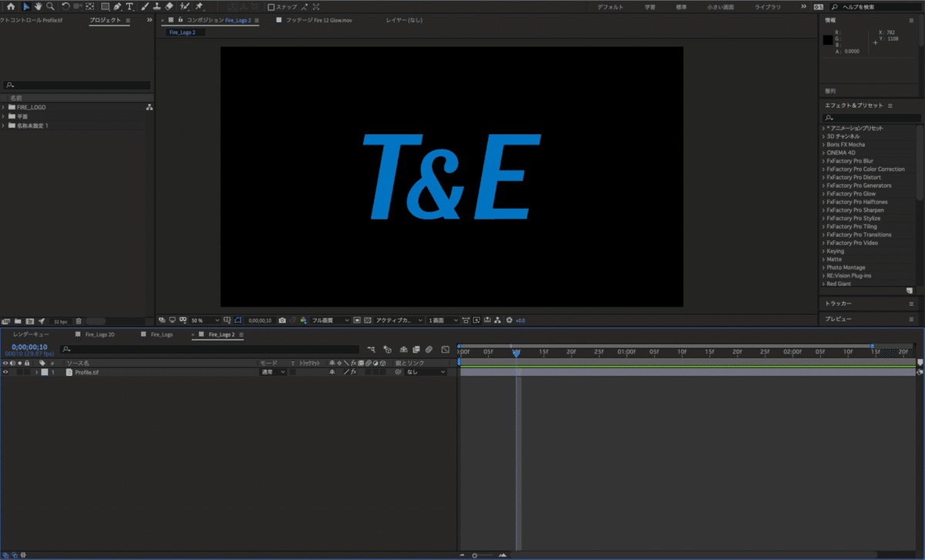Open the フル画質 resolution dropdown

[330, 320]
